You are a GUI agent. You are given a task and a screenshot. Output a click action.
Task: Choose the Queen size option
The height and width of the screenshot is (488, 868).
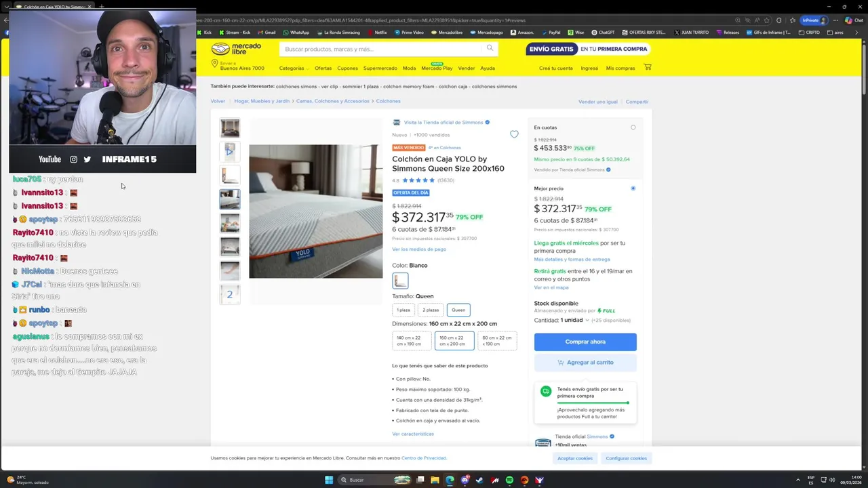pos(458,310)
